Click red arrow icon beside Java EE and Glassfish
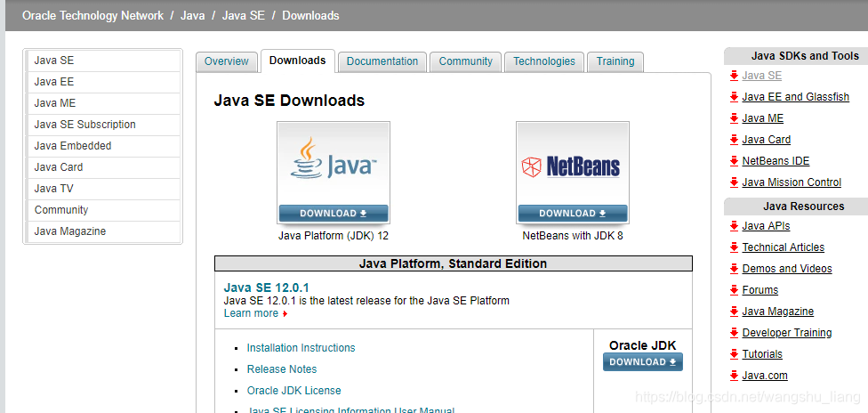Image resolution: width=868 pixels, height=413 pixels. (734, 97)
